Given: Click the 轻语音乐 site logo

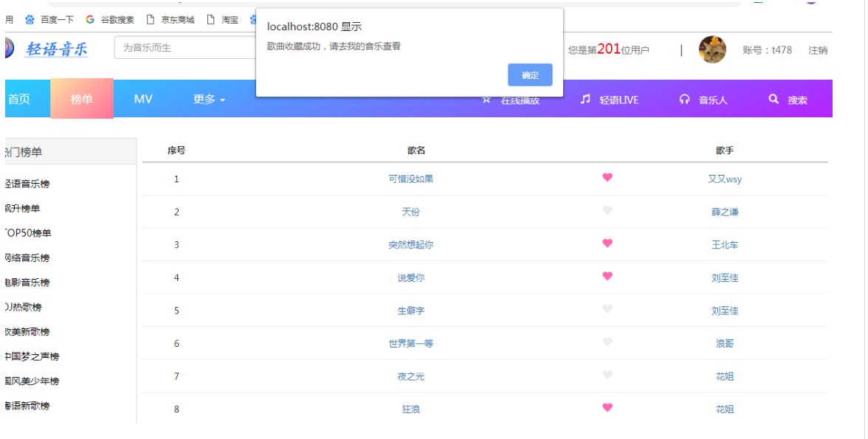Looking at the screenshot, I should (56, 49).
